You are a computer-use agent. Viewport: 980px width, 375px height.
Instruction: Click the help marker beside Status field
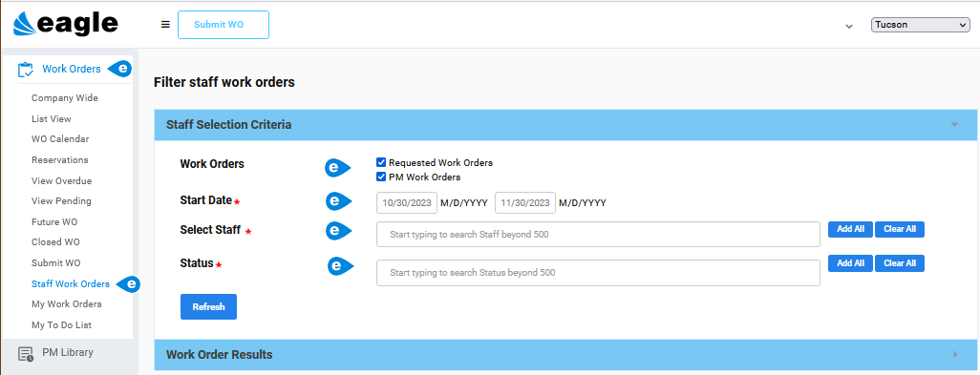(x=341, y=266)
